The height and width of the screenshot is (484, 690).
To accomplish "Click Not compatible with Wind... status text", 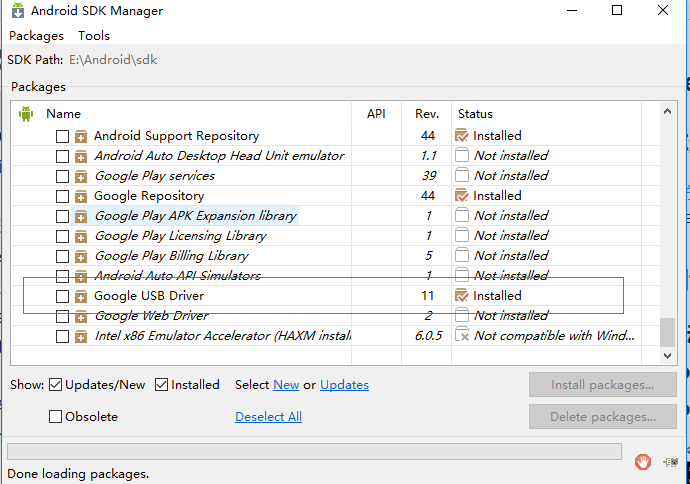I will tap(554, 336).
